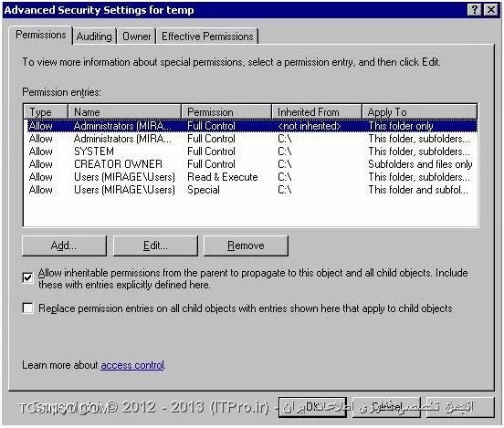
Task: Open the access control help link
Action: point(132,365)
